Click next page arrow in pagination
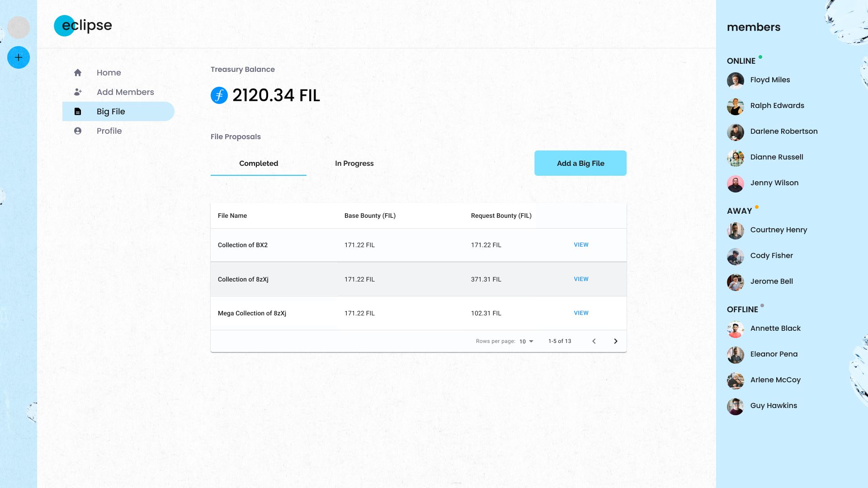This screenshot has height=488, width=868. point(616,341)
